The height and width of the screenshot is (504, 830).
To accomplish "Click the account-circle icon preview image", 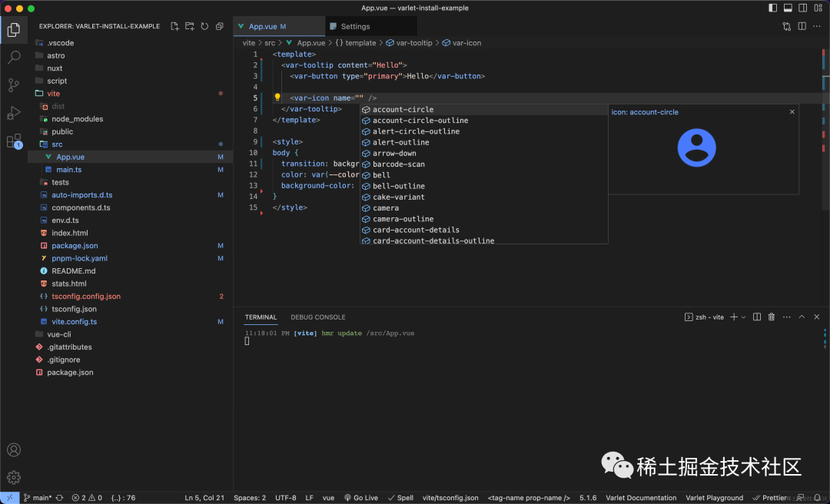I will (x=696, y=148).
